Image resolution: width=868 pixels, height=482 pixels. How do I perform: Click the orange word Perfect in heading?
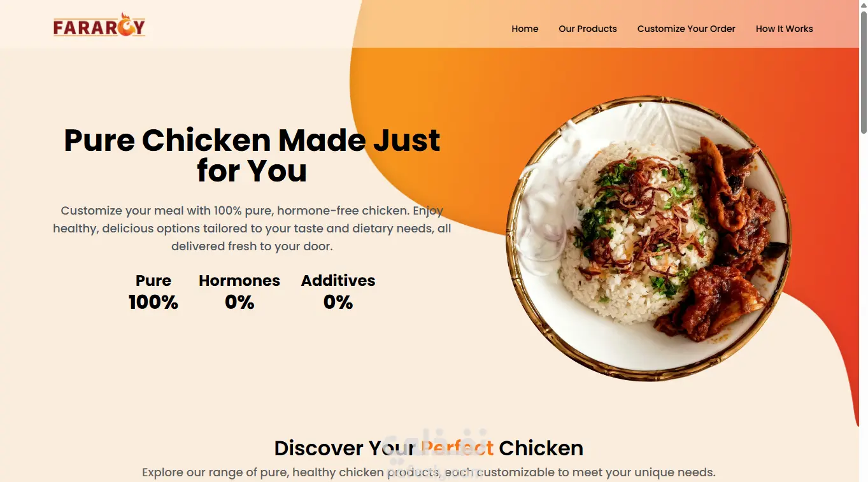457,448
